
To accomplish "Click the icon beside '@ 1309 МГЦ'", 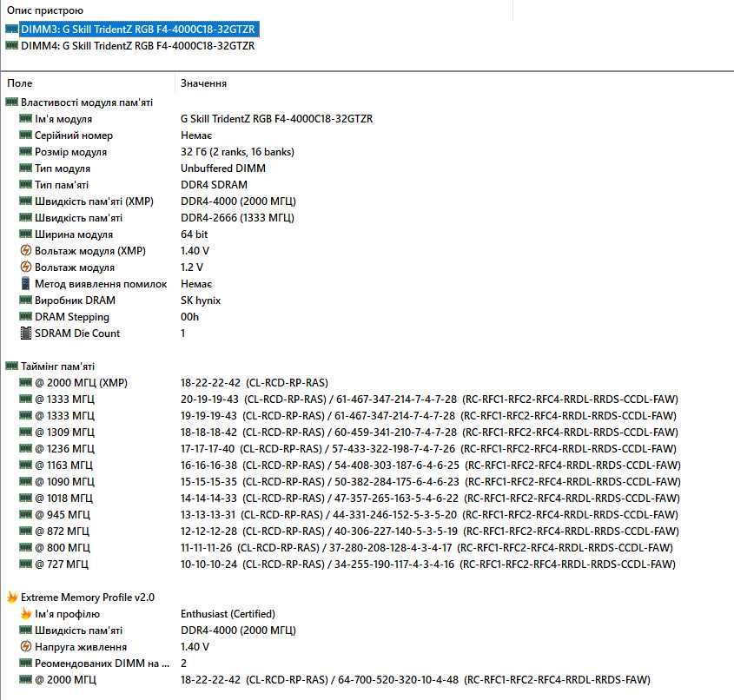I will [26, 432].
